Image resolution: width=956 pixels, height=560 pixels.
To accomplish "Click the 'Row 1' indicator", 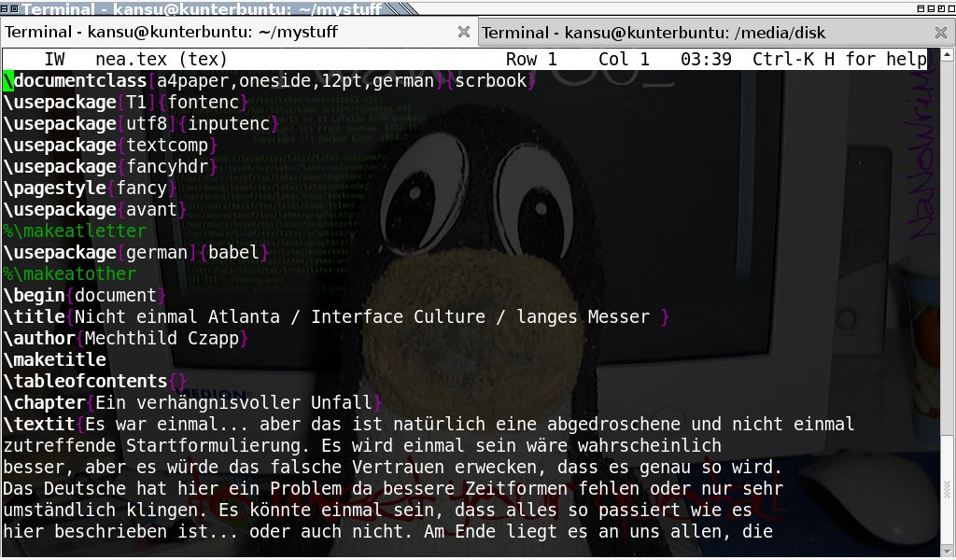I will click(x=531, y=59).
